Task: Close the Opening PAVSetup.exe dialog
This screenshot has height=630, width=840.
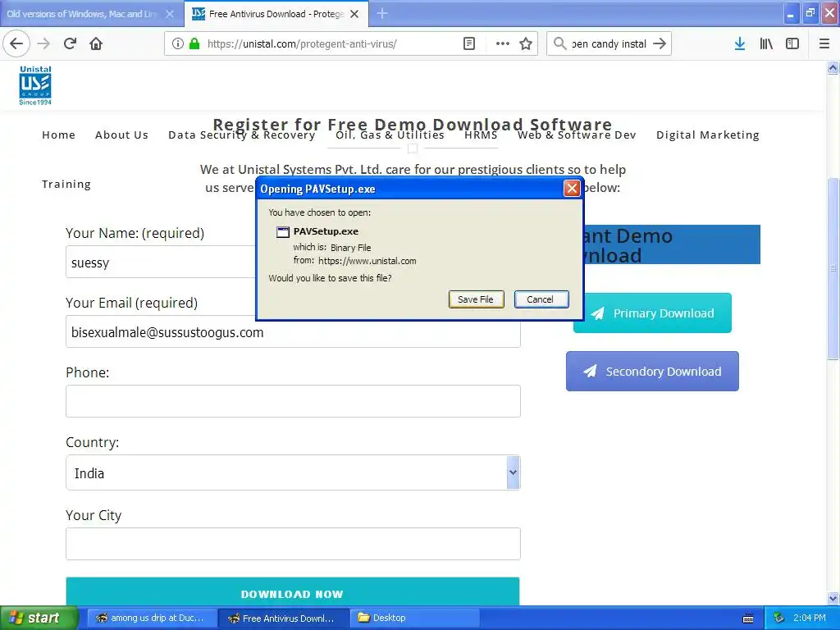Action: coord(572,188)
